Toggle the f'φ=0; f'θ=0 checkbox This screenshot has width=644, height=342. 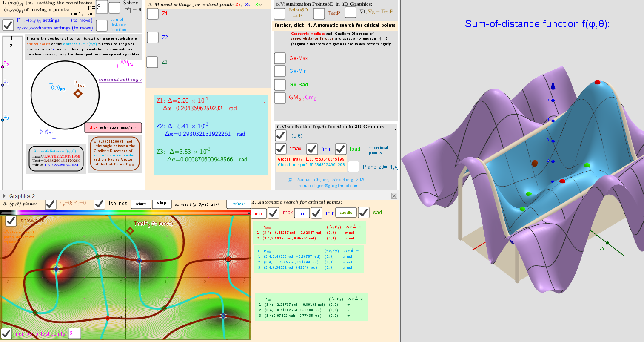tap(51, 204)
